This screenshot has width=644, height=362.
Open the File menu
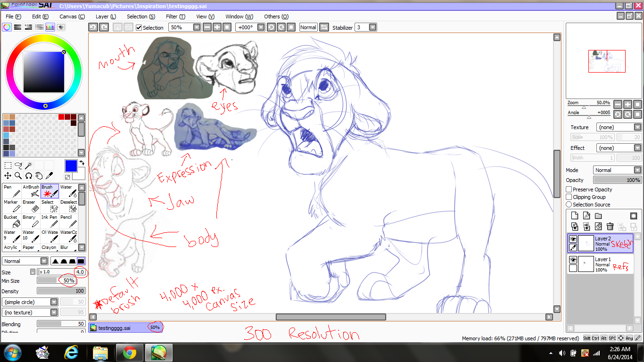13,16
